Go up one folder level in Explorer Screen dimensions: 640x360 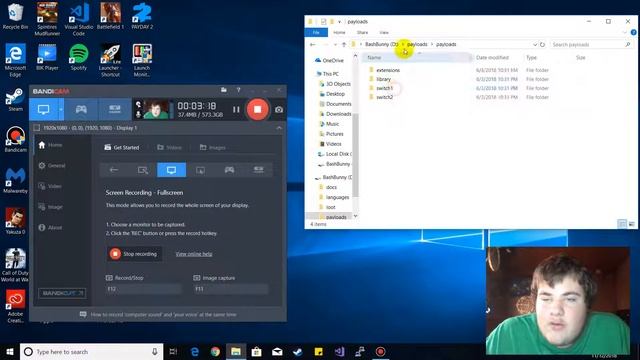click(x=344, y=44)
